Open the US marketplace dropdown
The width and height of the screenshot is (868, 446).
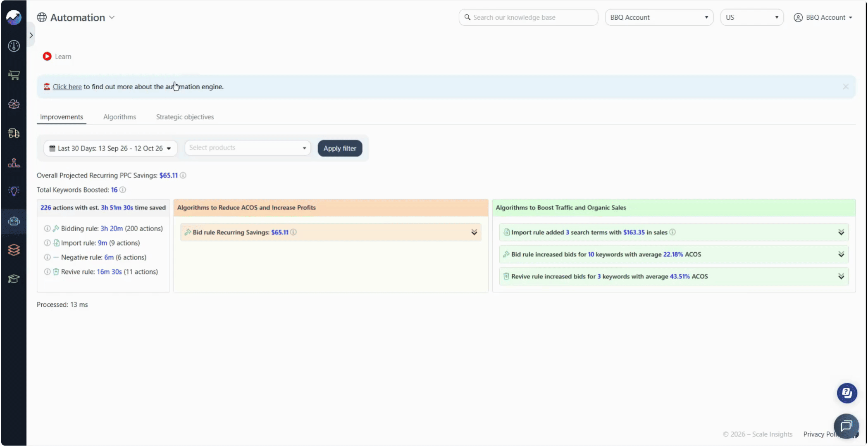tap(752, 17)
